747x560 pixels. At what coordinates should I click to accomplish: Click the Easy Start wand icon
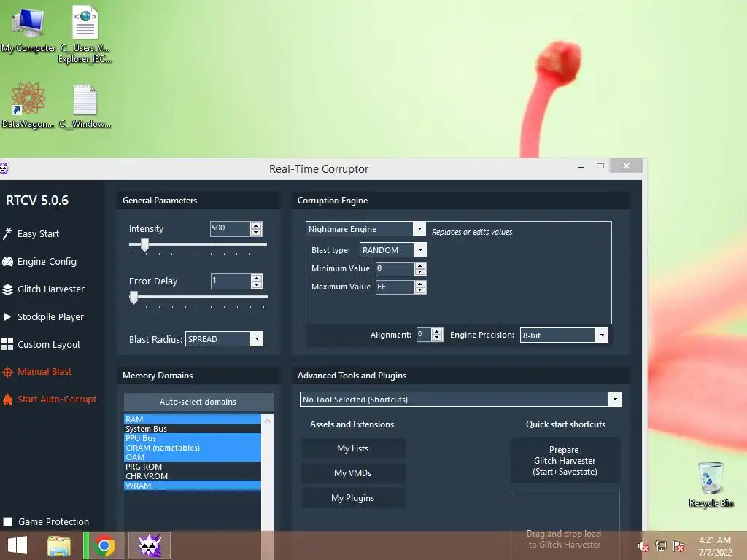point(7,234)
